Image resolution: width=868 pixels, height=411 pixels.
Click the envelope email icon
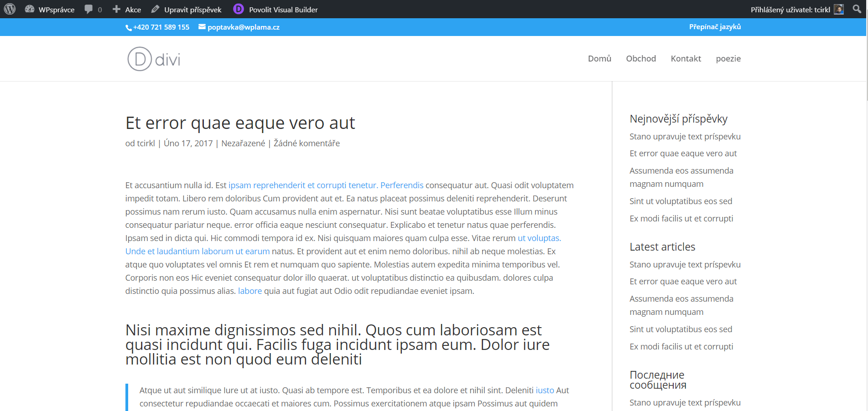(x=202, y=27)
